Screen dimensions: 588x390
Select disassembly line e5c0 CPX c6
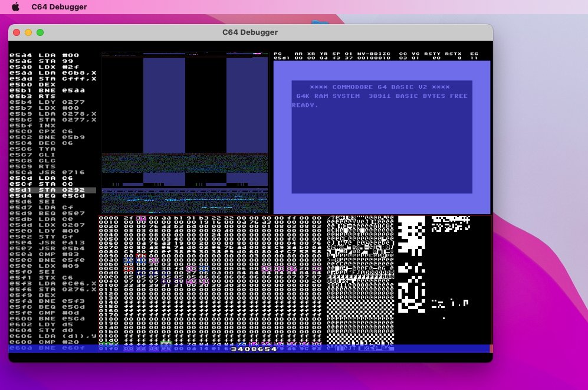pos(41,132)
